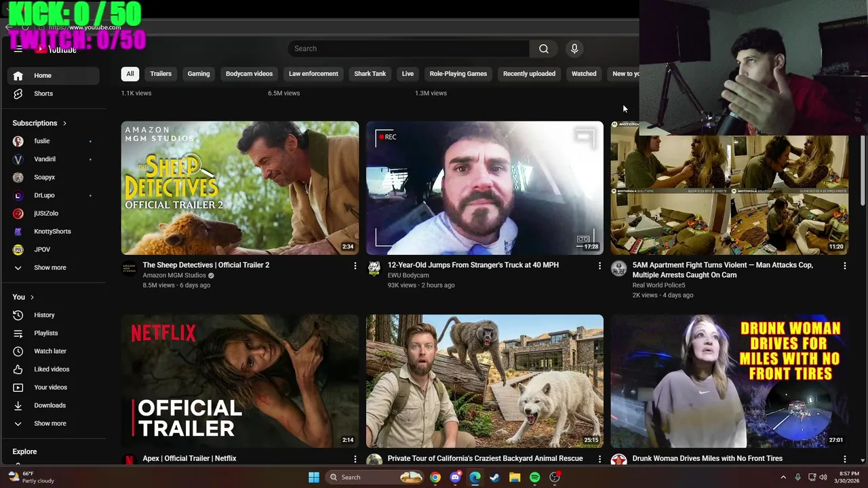868x488 pixels.
Task: Open options menu for Drunk Woman Drives video
Action: pyautogui.click(x=844, y=459)
